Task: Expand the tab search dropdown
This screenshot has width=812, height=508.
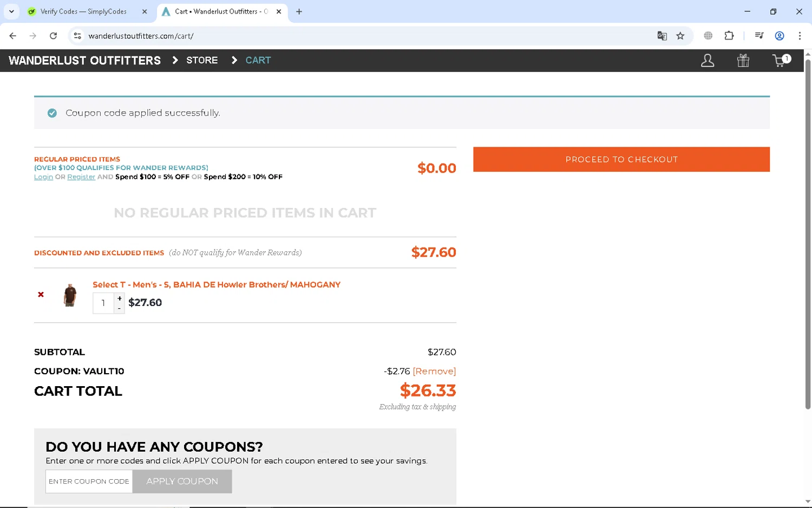Action: pos(11,11)
